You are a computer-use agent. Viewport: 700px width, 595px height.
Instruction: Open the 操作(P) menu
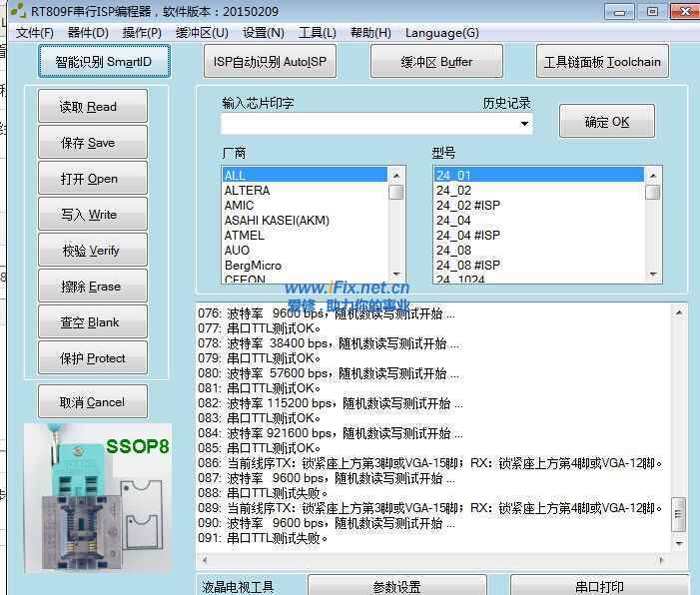[x=142, y=33]
